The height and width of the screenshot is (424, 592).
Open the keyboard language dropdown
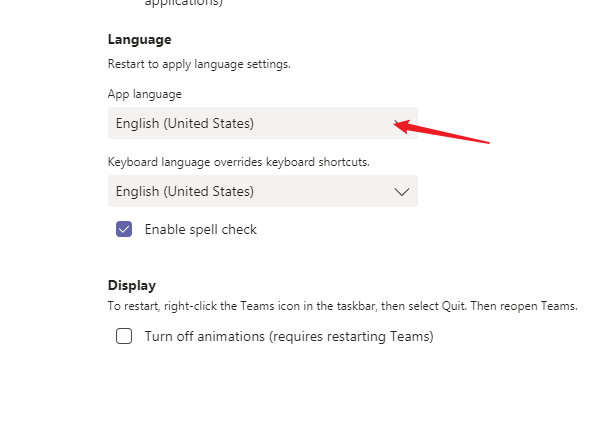pyautogui.click(x=263, y=191)
